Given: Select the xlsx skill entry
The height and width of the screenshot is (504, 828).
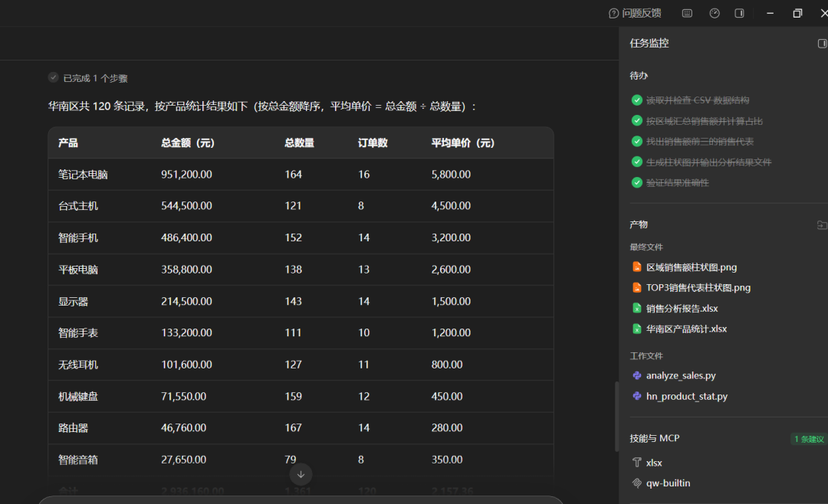Looking at the screenshot, I should [654, 463].
